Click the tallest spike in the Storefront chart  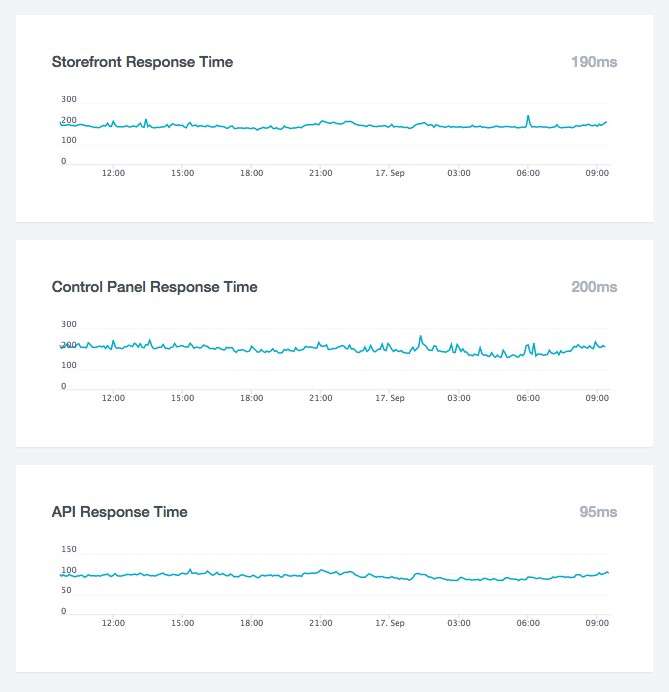(x=528, y=117)
